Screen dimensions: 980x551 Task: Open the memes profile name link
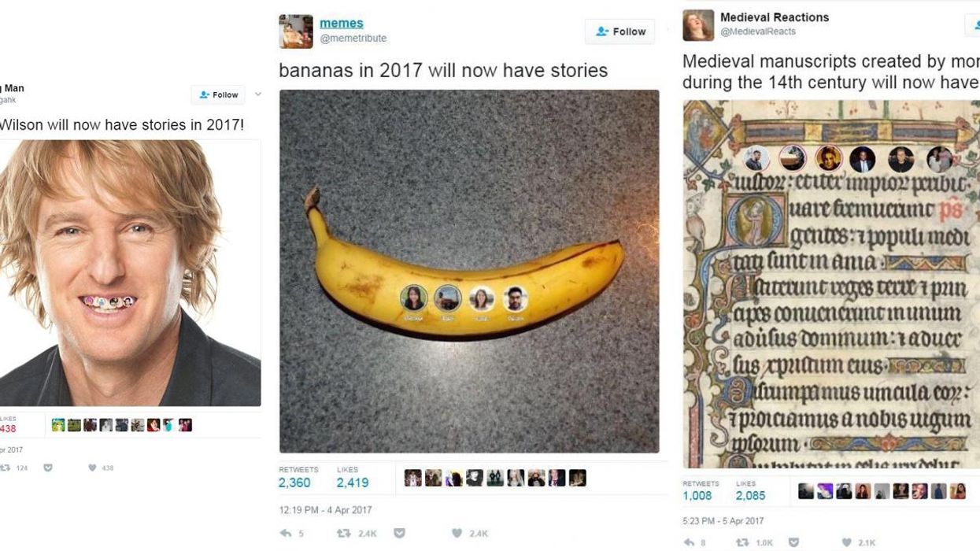(x=341, y=24)
